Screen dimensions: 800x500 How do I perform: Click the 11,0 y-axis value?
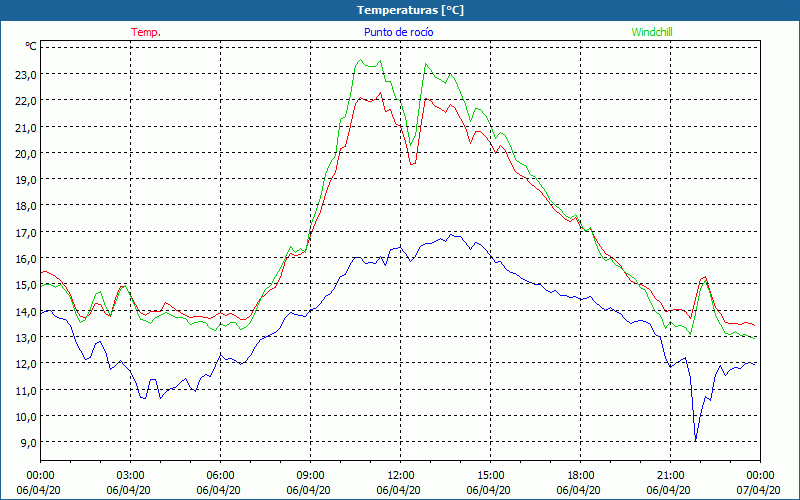(26, 390)
